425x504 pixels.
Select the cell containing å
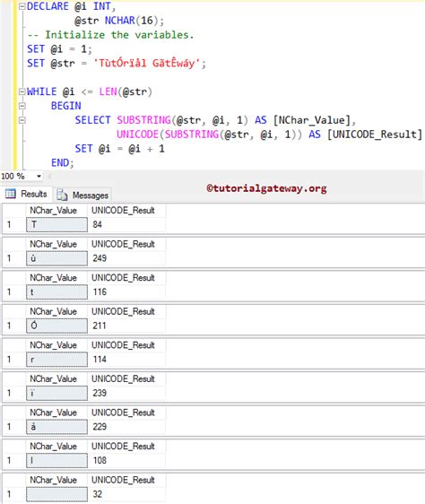[56, 427]
